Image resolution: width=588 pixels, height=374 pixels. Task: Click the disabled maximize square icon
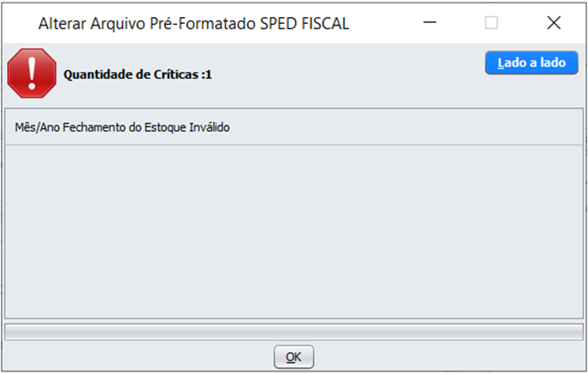click(x=491, y=23)
